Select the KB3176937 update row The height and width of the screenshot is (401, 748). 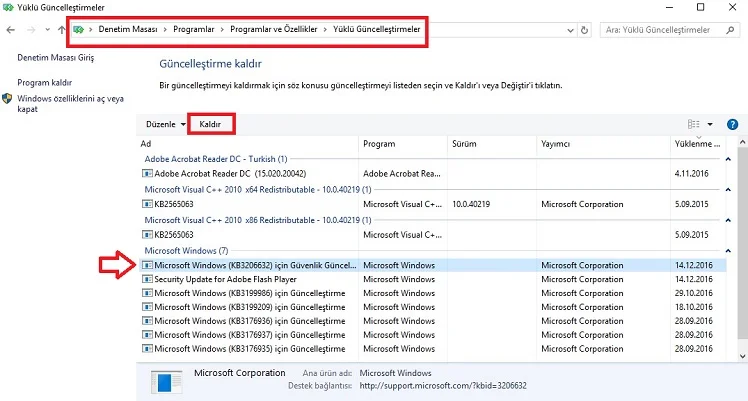pos(432,335)
